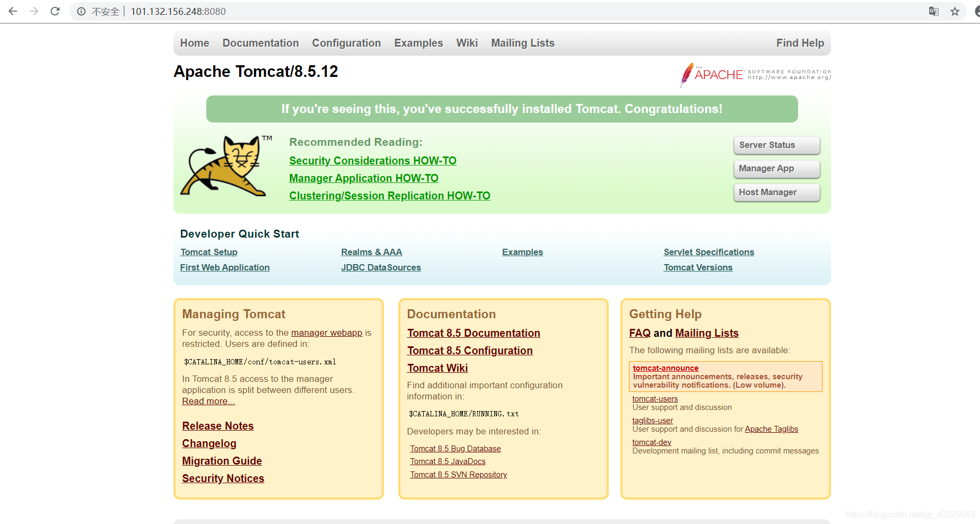Open Security Considerations HOW-TO link
This screenshot has width=980, height=524.
click(373, 161)
